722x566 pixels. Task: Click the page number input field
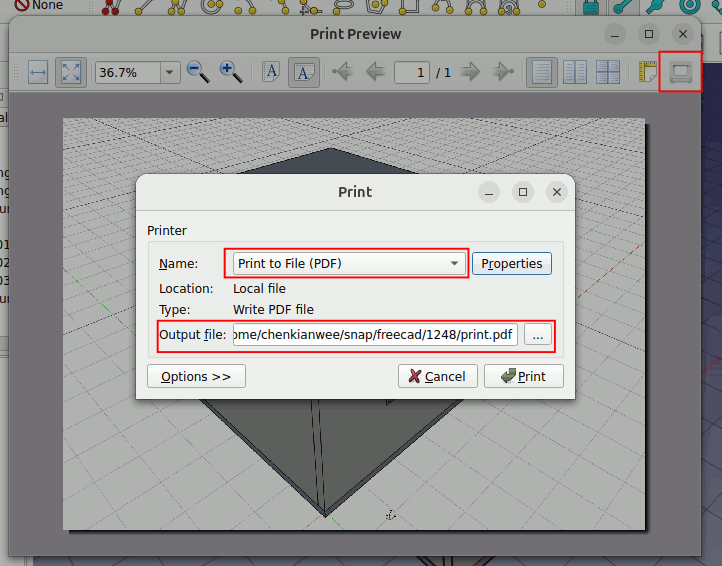pyautogui.click(x=411, y=72)
